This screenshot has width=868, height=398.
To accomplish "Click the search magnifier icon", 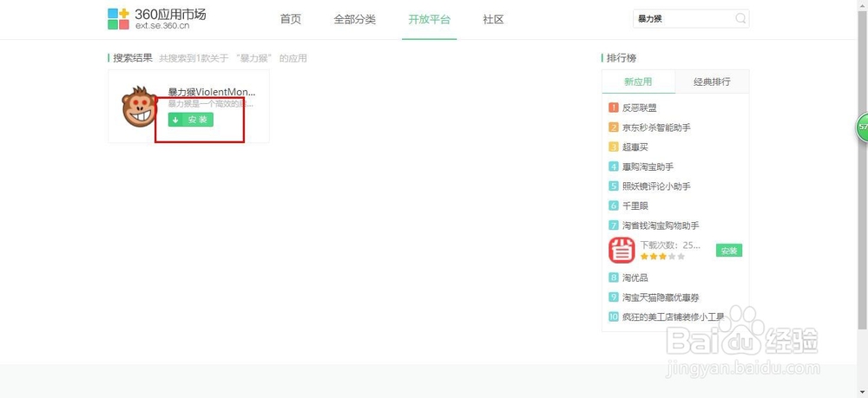I will [740, 19].
